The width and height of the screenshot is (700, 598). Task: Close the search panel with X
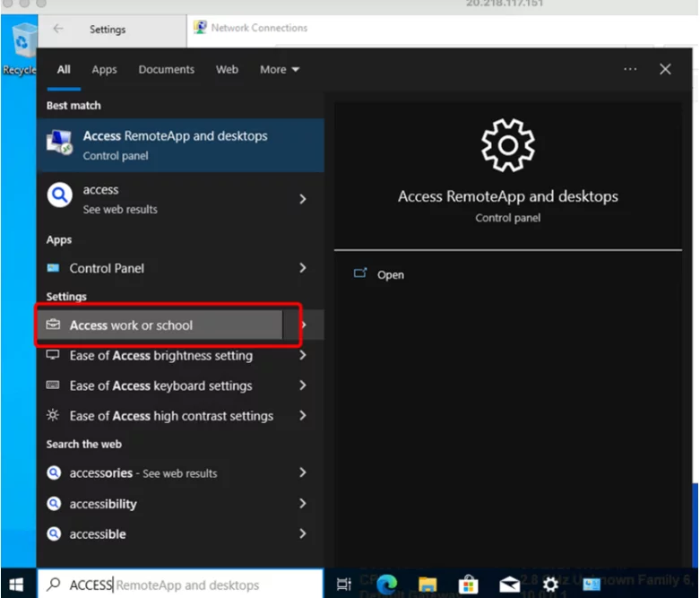click(x=665, y=69)
